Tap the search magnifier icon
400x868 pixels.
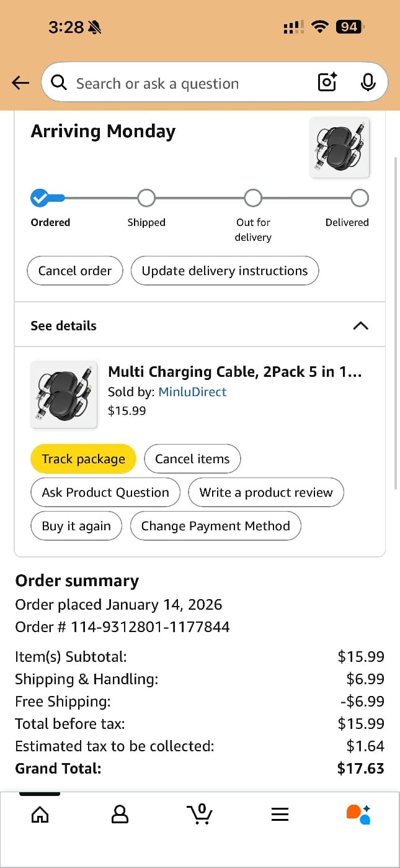(x=59, y=83)
